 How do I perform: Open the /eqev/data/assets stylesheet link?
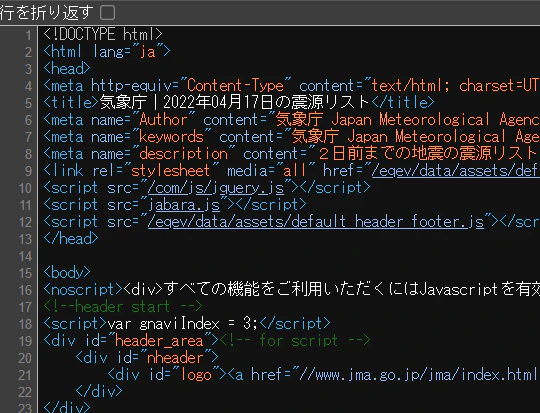[456, 171]
